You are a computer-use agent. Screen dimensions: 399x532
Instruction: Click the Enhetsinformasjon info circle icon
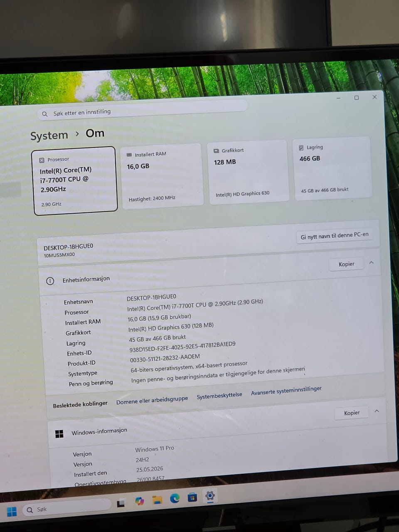(50, 281)
